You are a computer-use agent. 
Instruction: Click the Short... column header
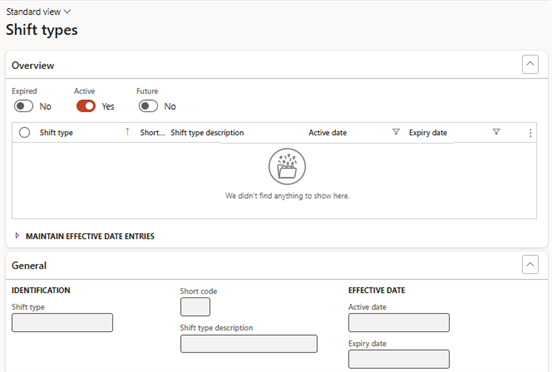[x=152, y=133]
